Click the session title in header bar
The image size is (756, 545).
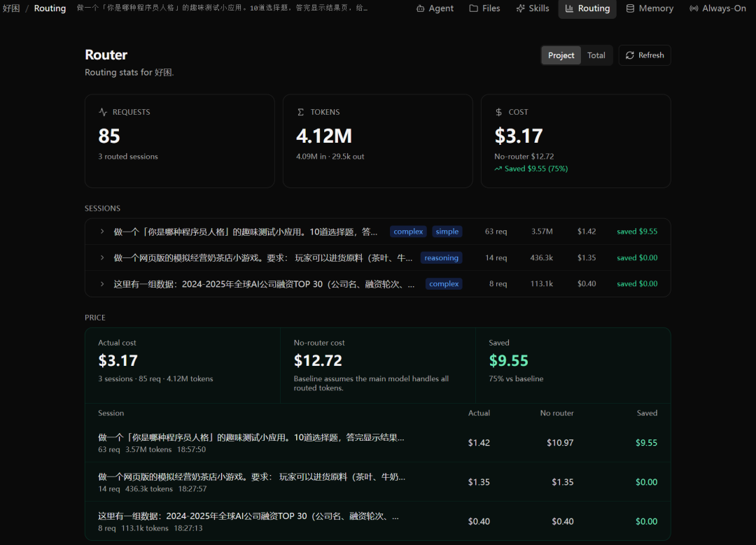pyautogui.click(x=222, y=8)
